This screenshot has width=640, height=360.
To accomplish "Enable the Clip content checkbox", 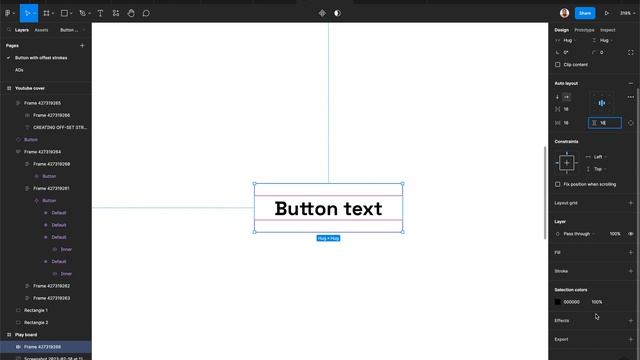I will (x=558, y=64).
